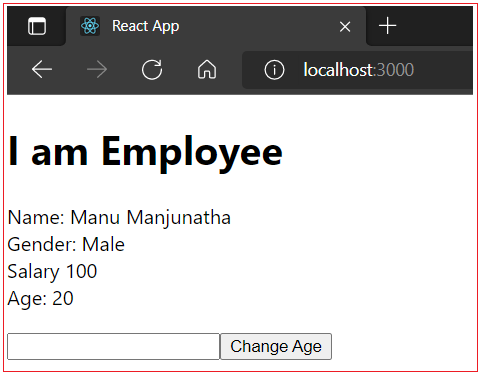The height and width of the screenshot is (377, 483).
Task: Focus the age input field
Action: pyautogui.click(x=113, y=346)
